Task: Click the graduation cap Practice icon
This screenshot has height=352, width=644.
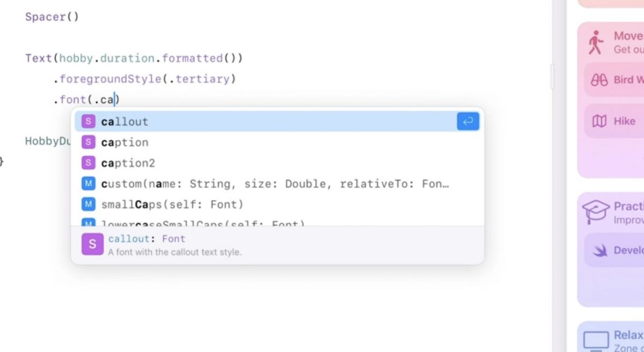Action: [596, 212]
